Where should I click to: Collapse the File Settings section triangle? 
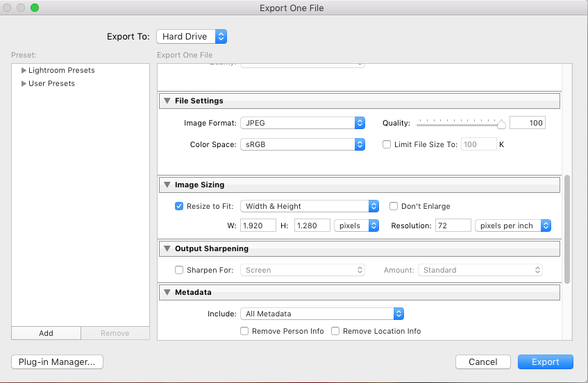tap(167, 101)
